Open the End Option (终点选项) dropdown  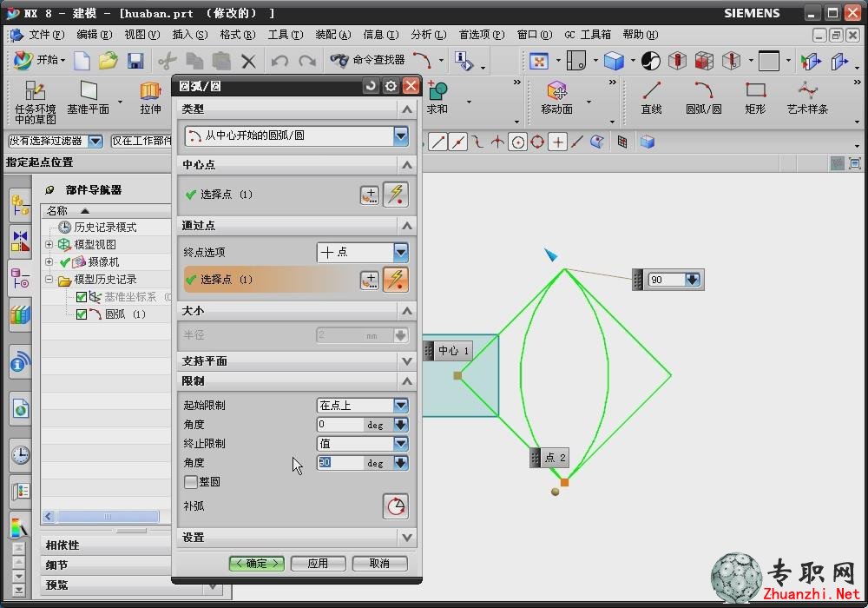(401, 253)
